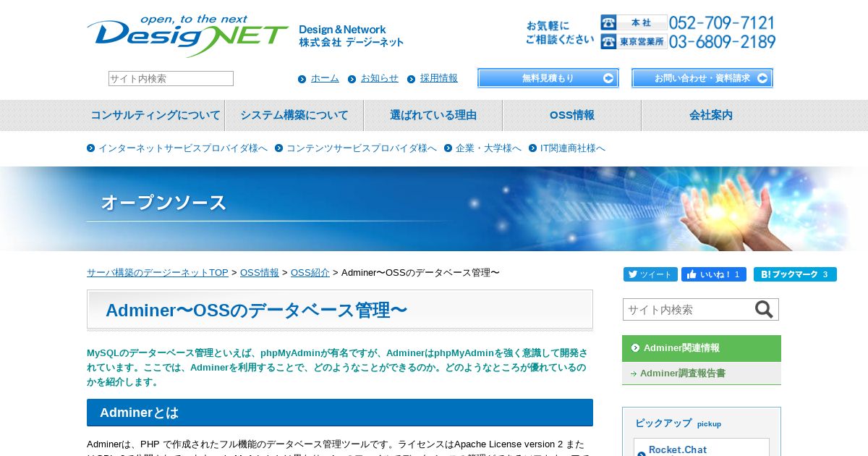Screen dimensions: 868x456
Task: Click the Adminer関連情報 sidebar header
Action: click(702, 348)
